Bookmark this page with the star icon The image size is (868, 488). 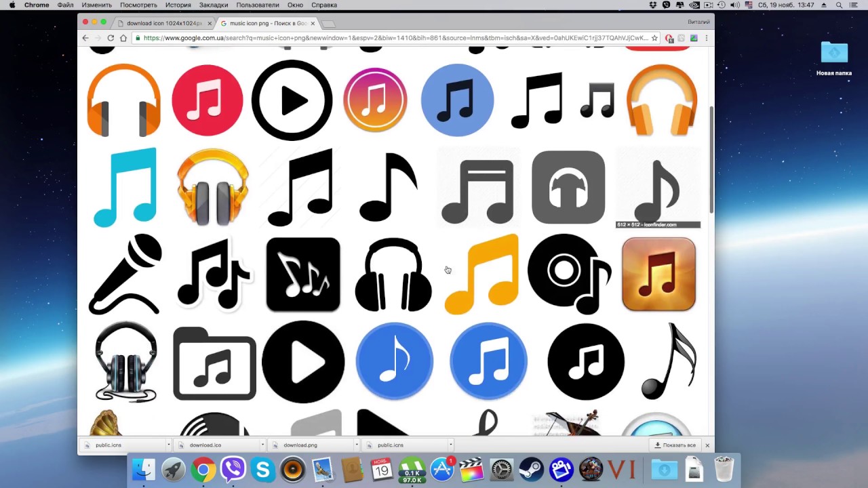click(654, 38)
